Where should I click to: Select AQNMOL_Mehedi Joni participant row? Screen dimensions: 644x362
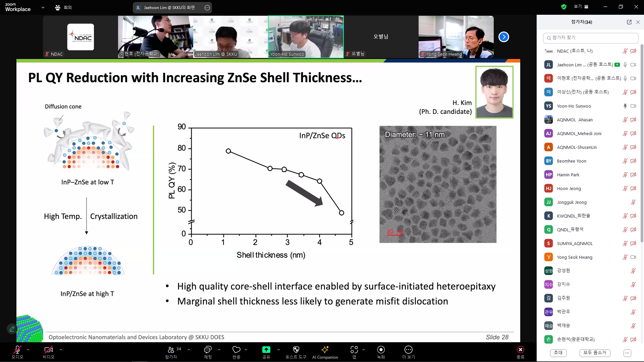tap(590, 133)
